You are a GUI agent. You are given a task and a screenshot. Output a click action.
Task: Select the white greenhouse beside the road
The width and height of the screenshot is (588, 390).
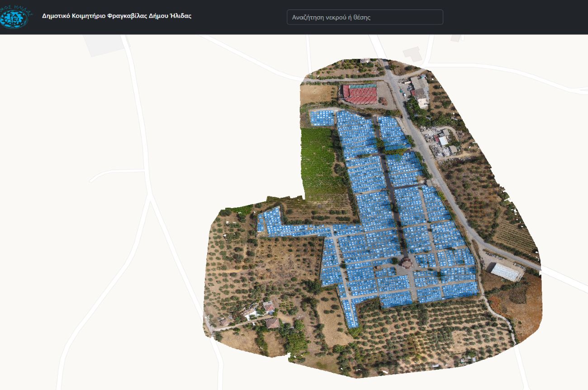click(505, 271)
